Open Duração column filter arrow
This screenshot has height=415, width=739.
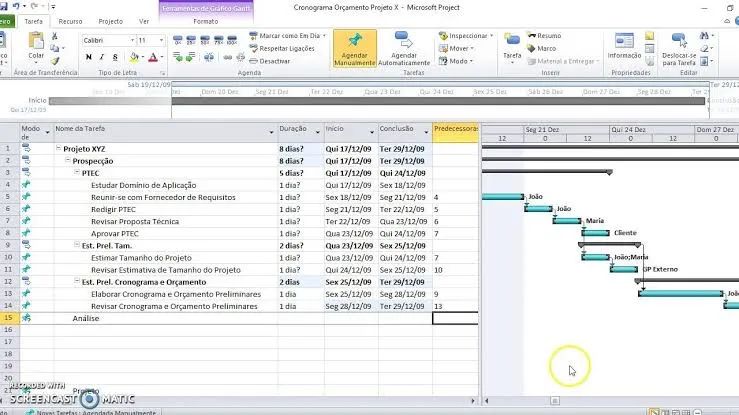[317, 132]
